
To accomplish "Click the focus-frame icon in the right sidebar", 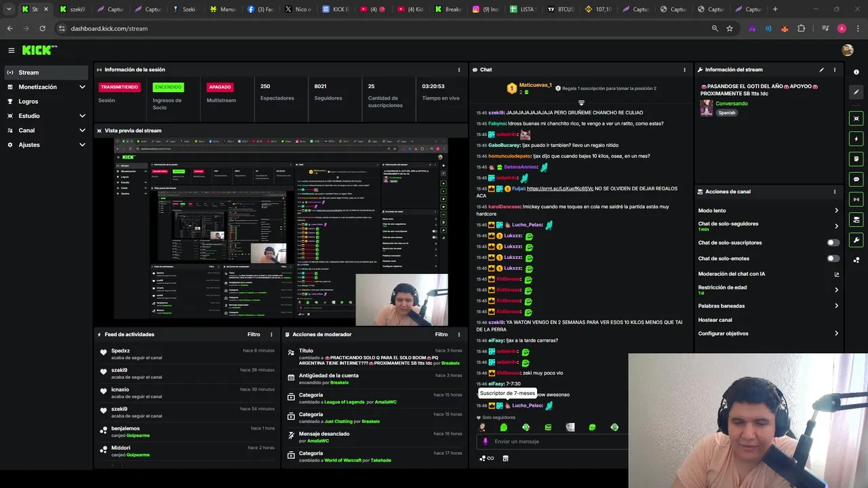I will coord(856,119).
